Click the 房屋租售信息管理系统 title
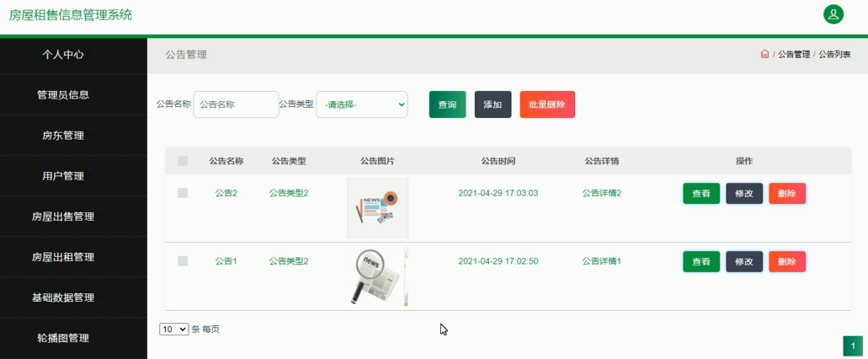 [x=71, y=15]
